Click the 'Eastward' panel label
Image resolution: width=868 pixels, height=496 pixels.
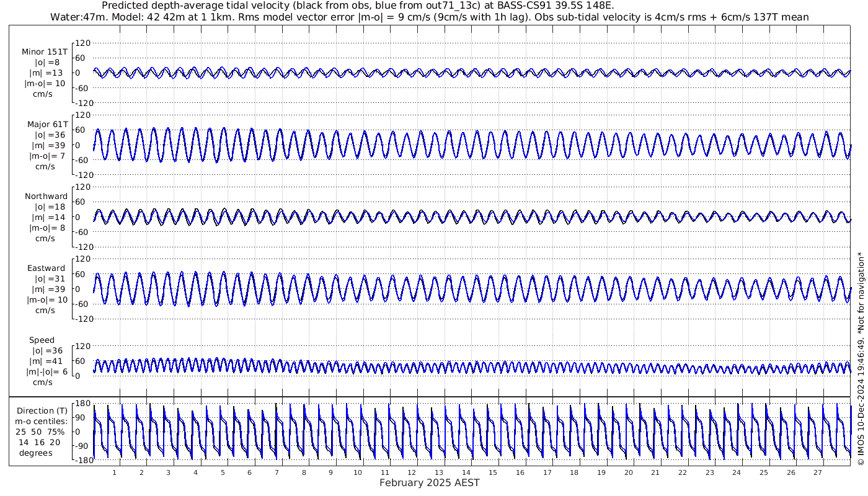click(46, 268)
